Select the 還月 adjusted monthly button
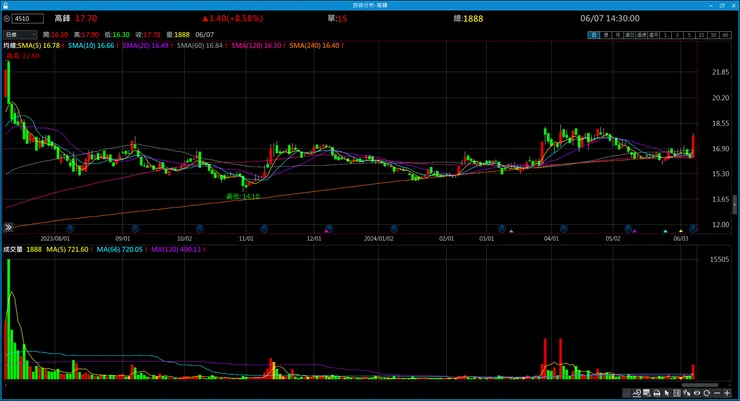This screenshot has width=740, height=401. tap(653, 35)
